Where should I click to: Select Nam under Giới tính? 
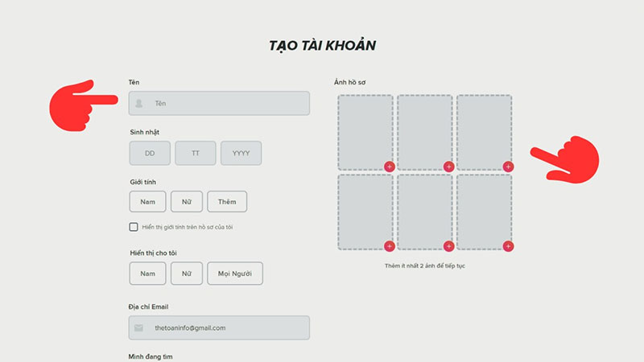[147, 202]
